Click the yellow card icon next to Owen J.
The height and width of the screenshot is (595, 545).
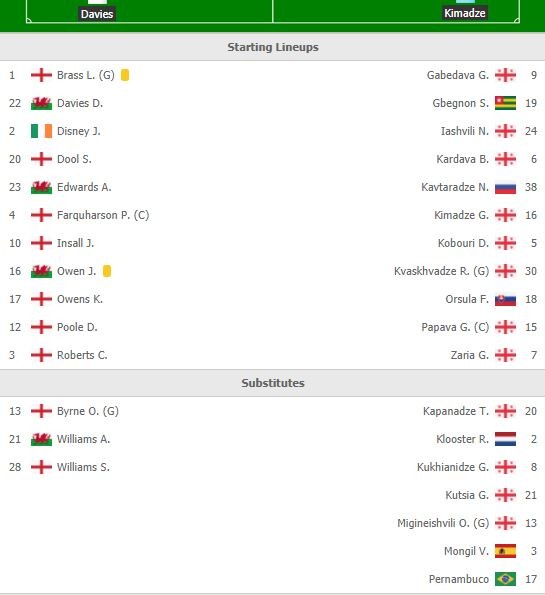point(107,271)
